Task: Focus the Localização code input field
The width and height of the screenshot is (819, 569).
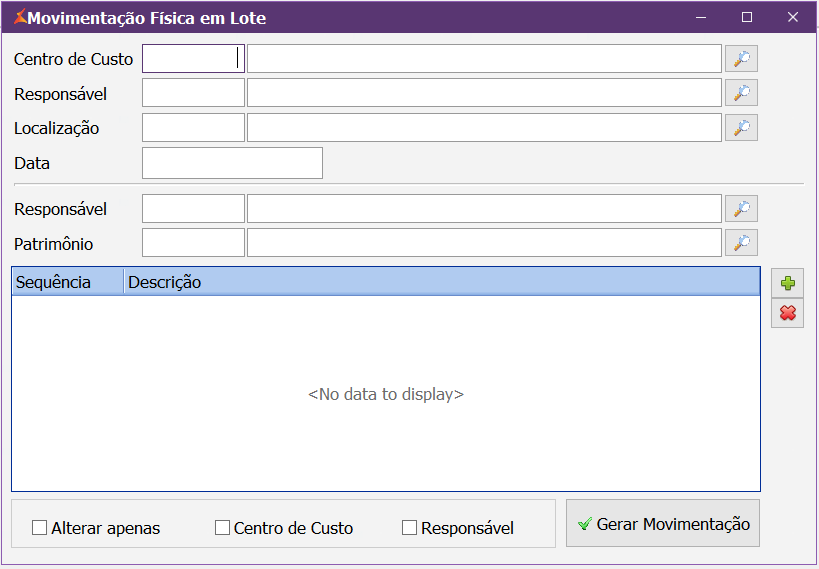Action: [193, 128]
